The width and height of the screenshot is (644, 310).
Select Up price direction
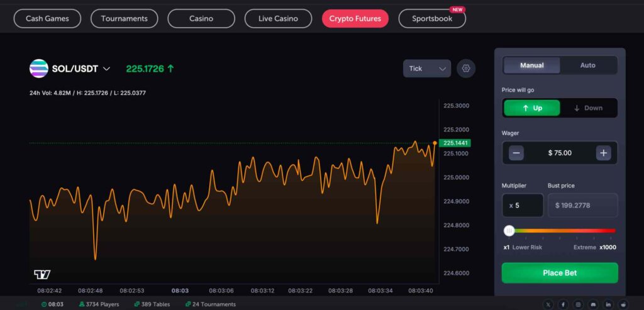[532, 108]
